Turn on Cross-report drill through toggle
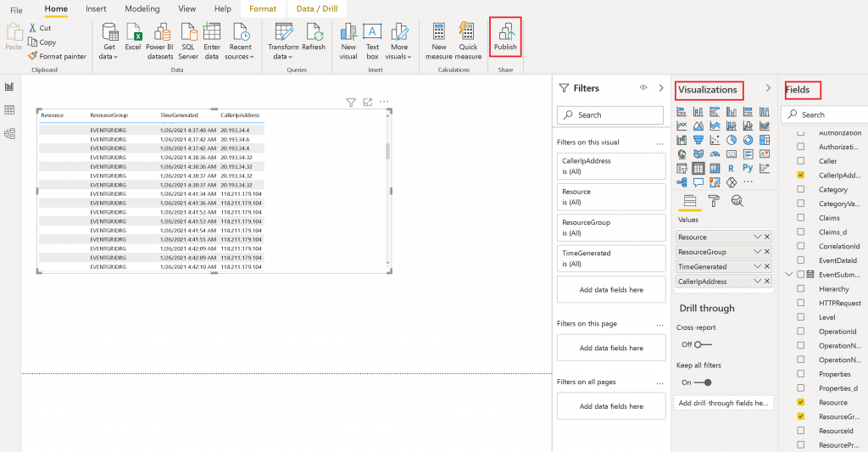Viewport: 868px width, 452px height. click(702, 344)
